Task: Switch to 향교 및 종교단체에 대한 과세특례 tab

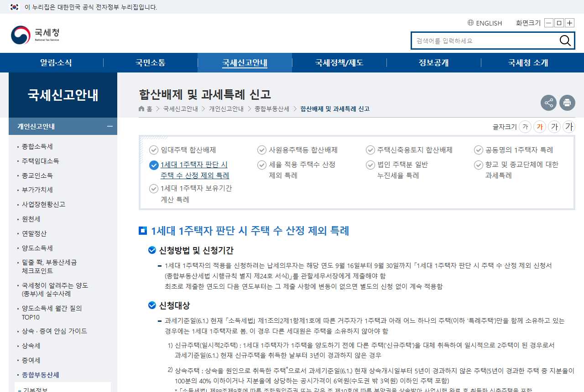Action: [x=516, y=170]
